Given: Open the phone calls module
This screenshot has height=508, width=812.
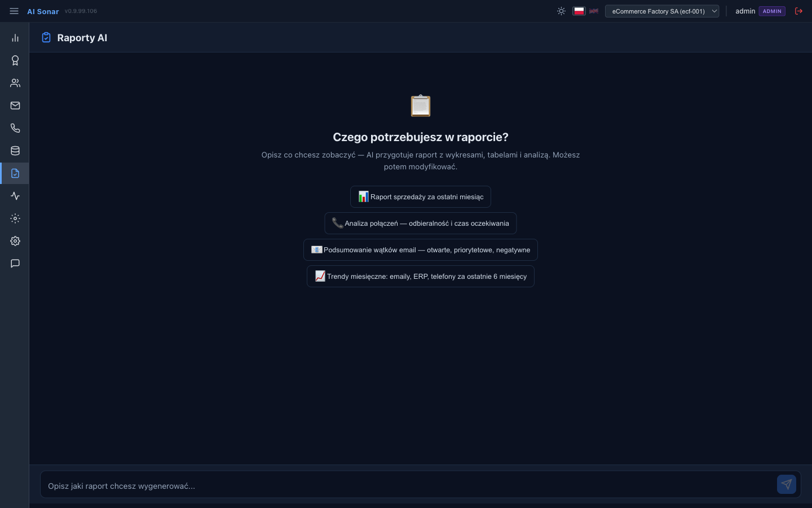Looking at the screenshot, I should click(15, 128).
